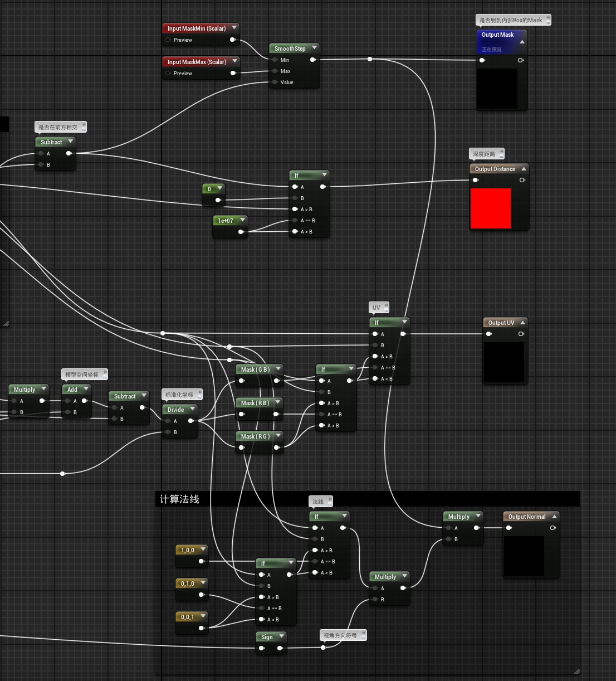Toggle the Preview pin on Input MaskMax

click(168, 74)
